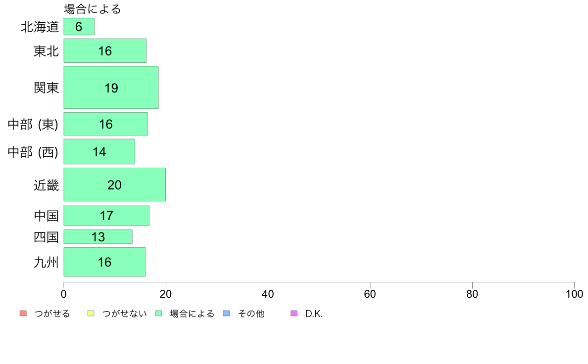The image size is (588, 364).
Task: Select the 北海道 bar showing 6
Action: tap(79, 27)
